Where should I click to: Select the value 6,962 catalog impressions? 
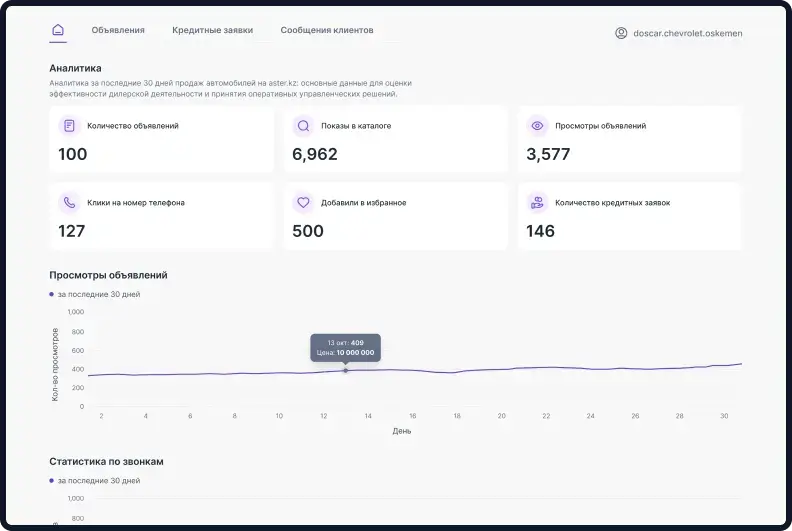pos(315,154)
